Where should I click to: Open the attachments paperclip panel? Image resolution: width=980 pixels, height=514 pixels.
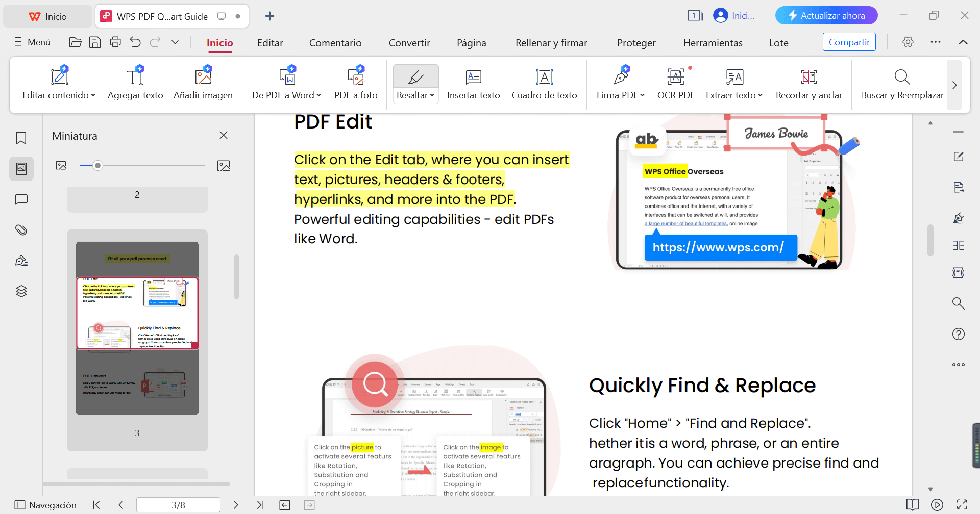click(x=21, y=230)
